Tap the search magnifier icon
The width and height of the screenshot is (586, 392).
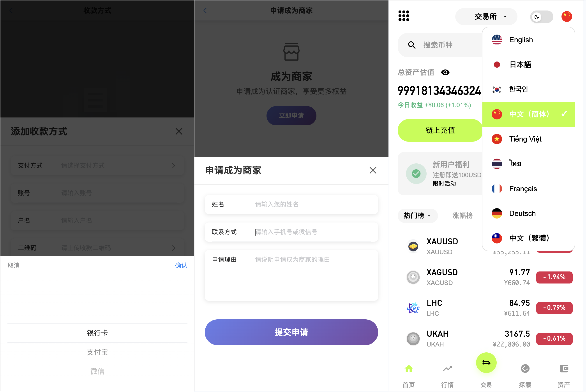[x=412, y=45]
